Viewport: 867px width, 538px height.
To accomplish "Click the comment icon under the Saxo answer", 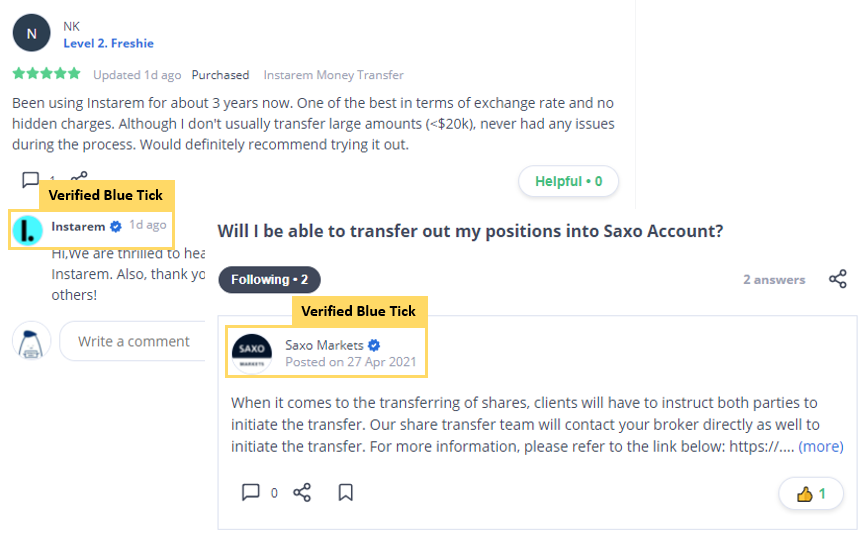I will pos(251,492).
